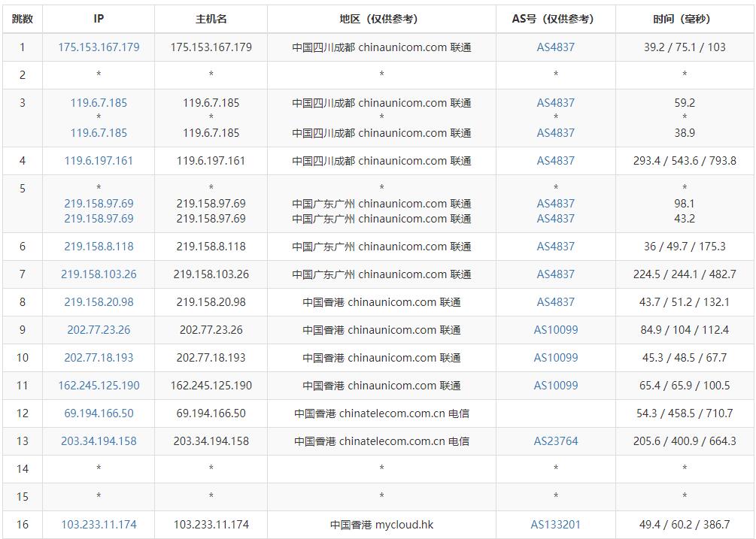756x539 pixels.
Task: Click IP link 202.77.23.26
Action: (x=99, y=330)
